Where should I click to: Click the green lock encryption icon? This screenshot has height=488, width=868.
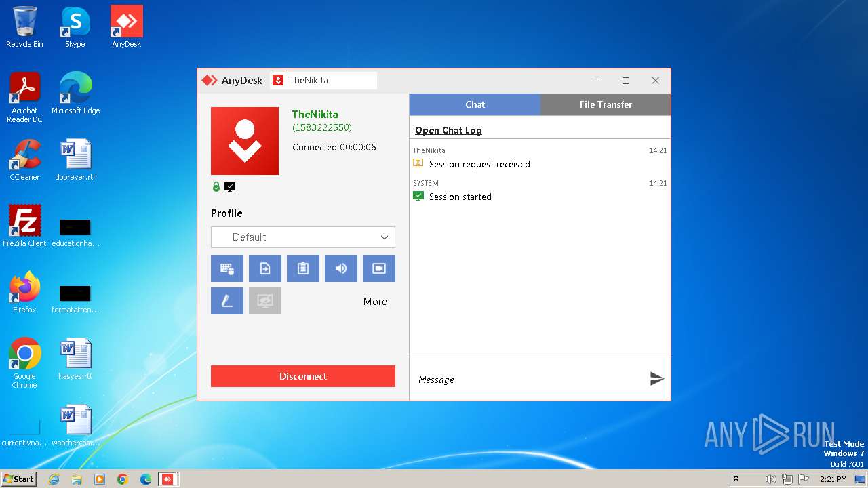pyautogui.click(x=216, y=187)
